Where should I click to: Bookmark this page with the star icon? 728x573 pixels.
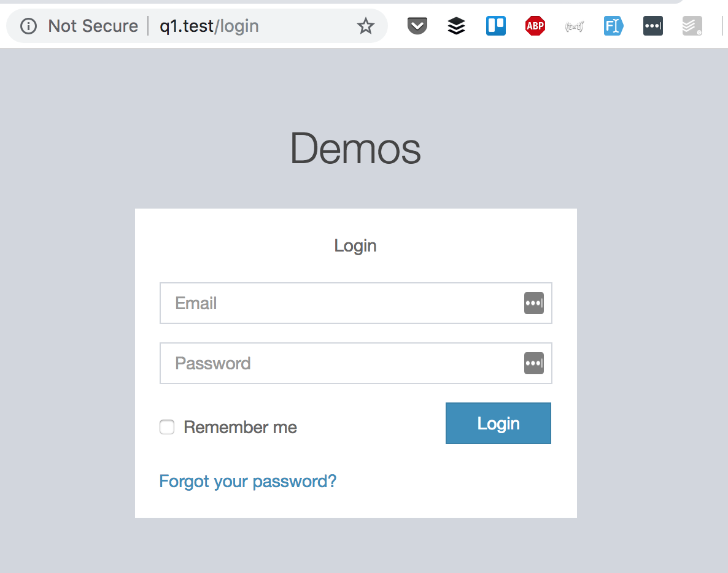click(366, 26)
